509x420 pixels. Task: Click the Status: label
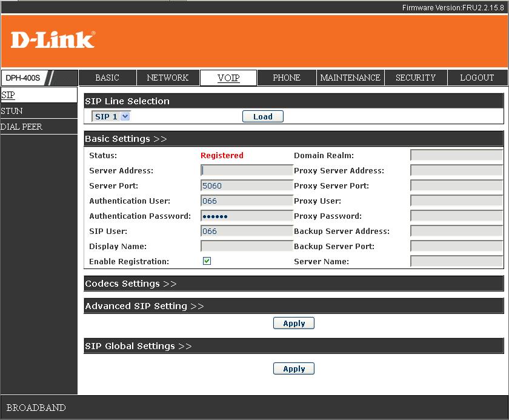click(103, 156)
